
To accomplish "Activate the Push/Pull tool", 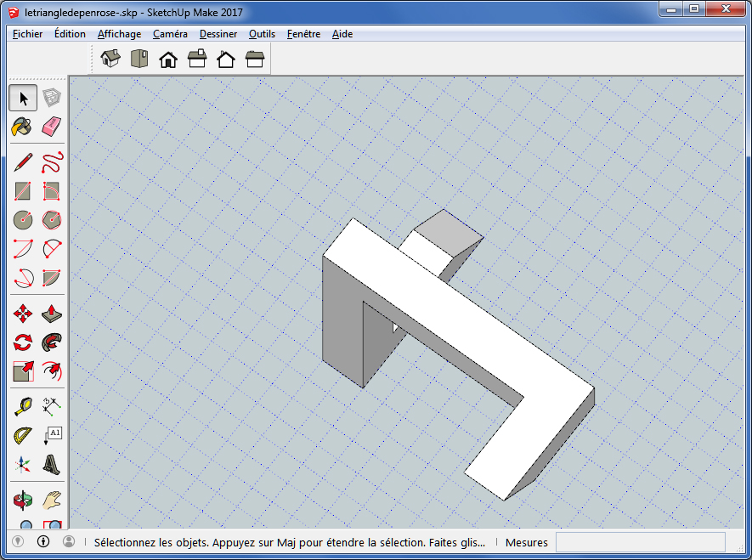I will 51,314.
